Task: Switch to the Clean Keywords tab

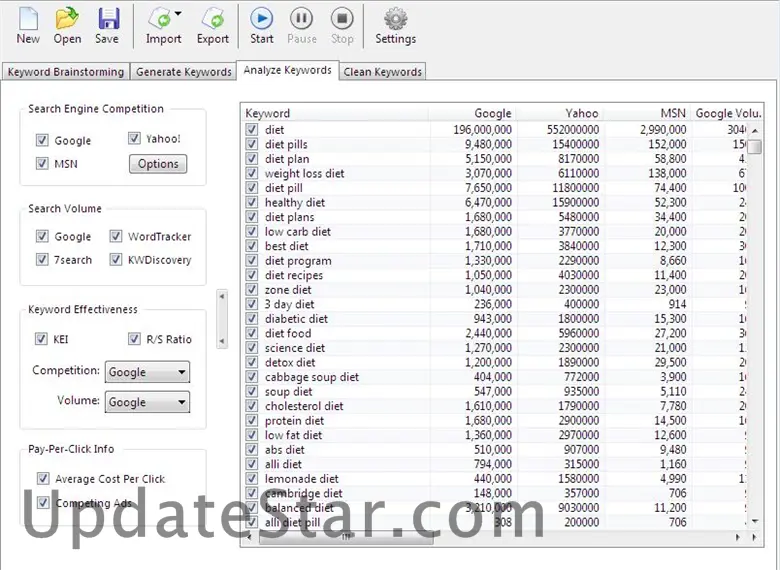Action: 383,72
